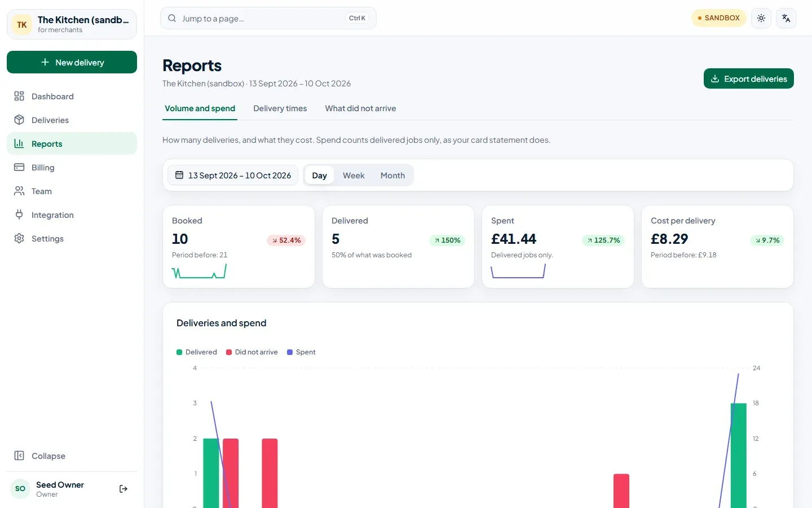Click the 125.7% change badge on Spent
The height and width of the screenshot is (508, 812).
(603, 240)
